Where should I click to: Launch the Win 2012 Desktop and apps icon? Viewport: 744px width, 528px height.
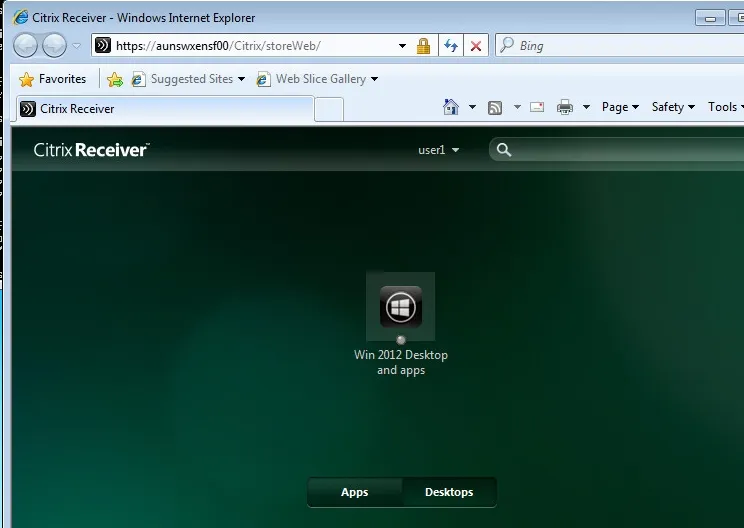point(400,306)
